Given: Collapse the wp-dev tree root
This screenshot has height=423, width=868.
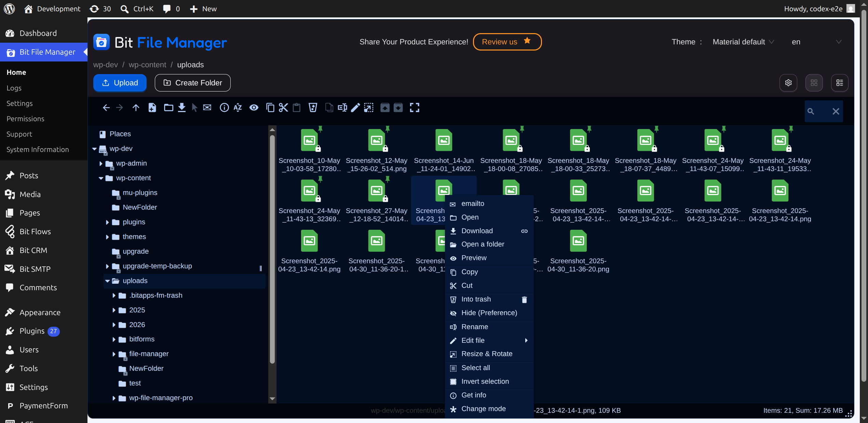Looking at the screenshot, I should [94, 149].
